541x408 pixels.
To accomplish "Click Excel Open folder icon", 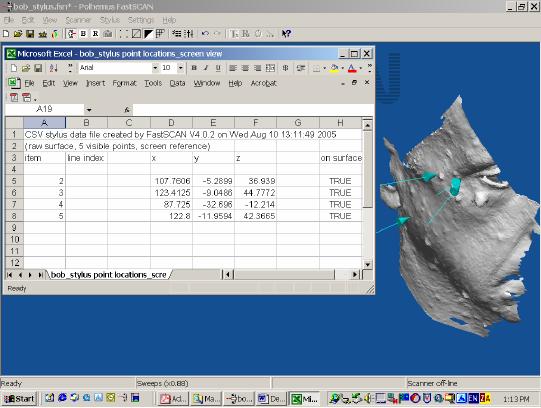I will point(26,68).
